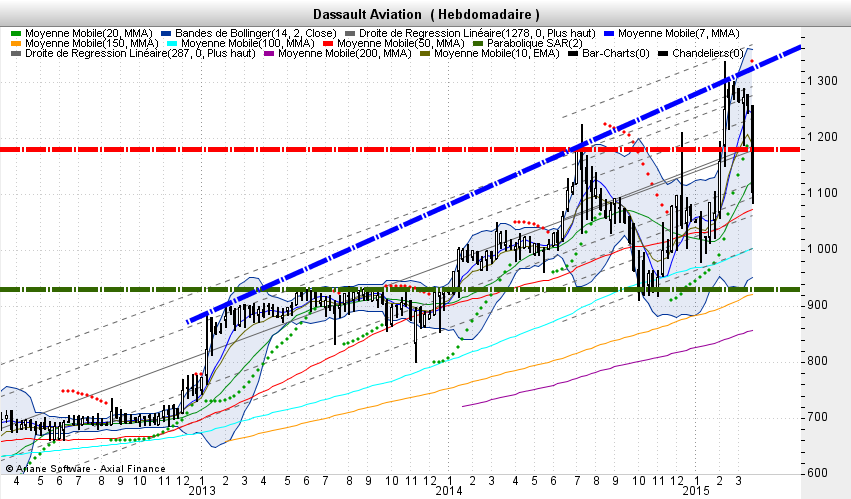Click the red horizontal resistance line near 1 180

(400, 149)
